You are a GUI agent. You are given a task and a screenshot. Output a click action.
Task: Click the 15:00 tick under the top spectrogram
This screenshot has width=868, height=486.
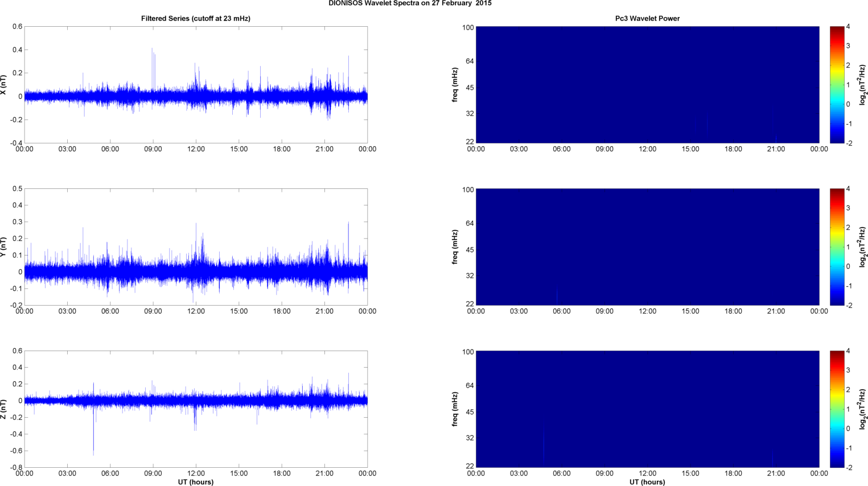click(x=690, y=149)
